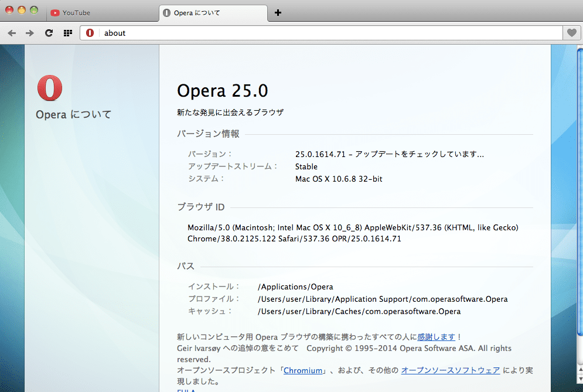Screen dimensions: 583x392
Task: Open the Chromium project link
Action: click(x=303, y=370)
